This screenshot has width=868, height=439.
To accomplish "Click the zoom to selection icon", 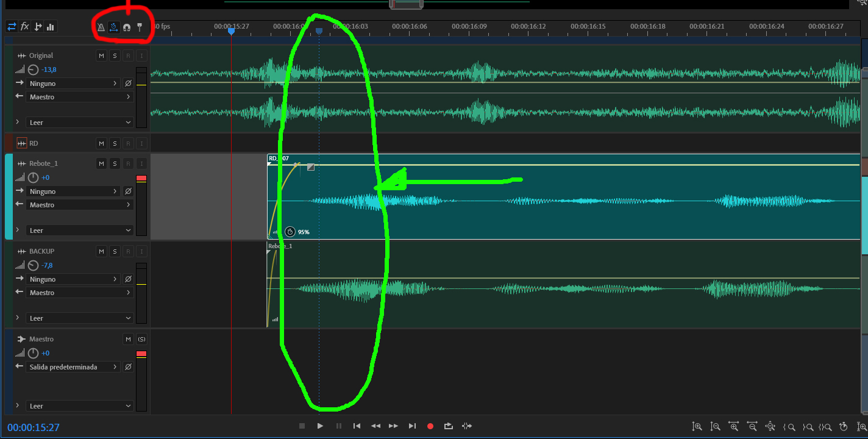I will (x=826, y=426).
